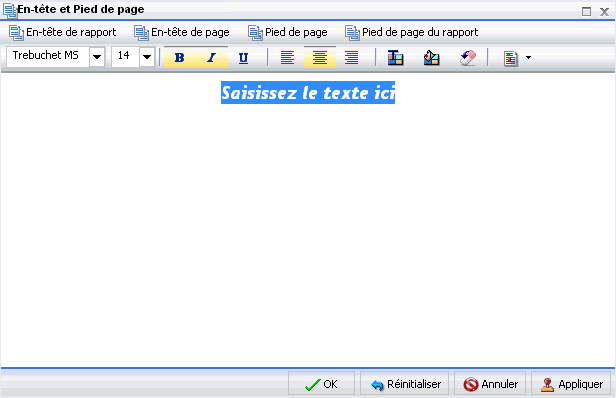Open the text color picker

click(395, 57)
